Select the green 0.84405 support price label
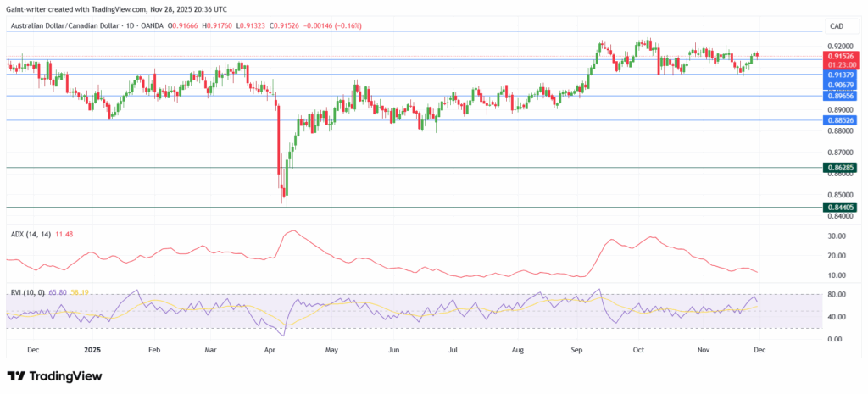 (x=841, y=207)
